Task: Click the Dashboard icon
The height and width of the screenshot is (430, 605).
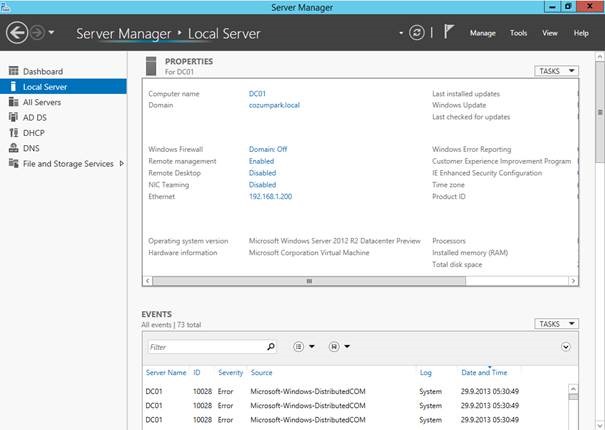Action: pyautogui.click(x=14, y=71)
